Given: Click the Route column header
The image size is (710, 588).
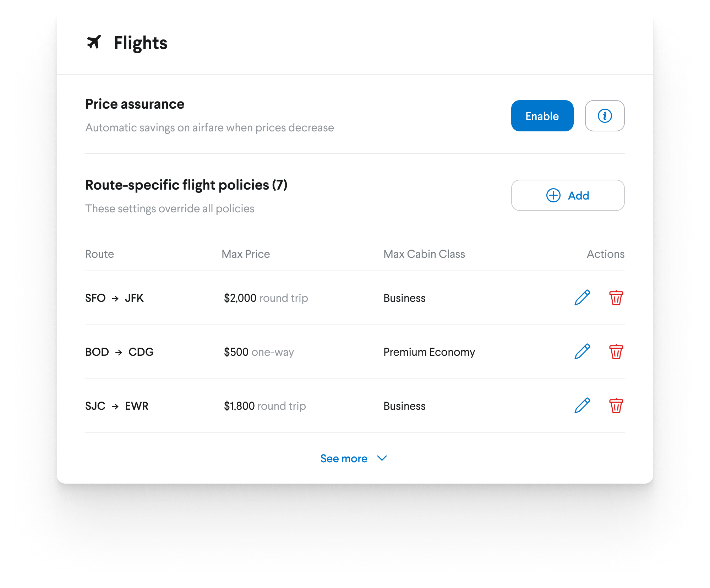Looking at the screenshot, I should pyautogui.click(x=99, y=254).
